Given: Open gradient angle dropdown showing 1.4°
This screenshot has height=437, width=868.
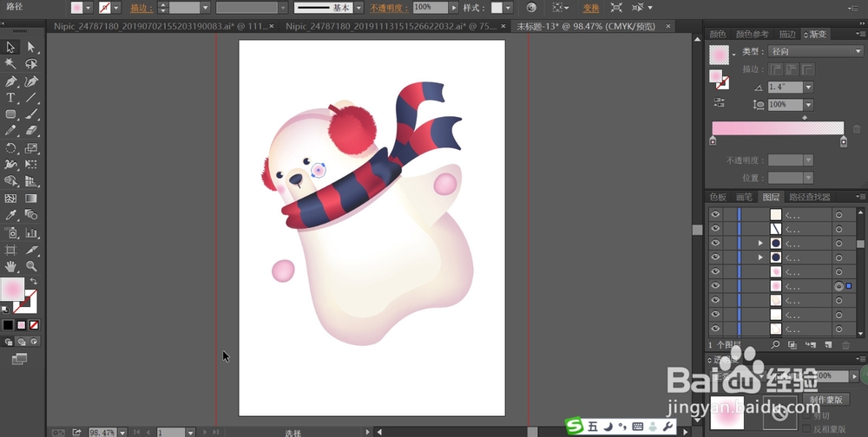Looking at the screenshot, I should tap(808, 88).
